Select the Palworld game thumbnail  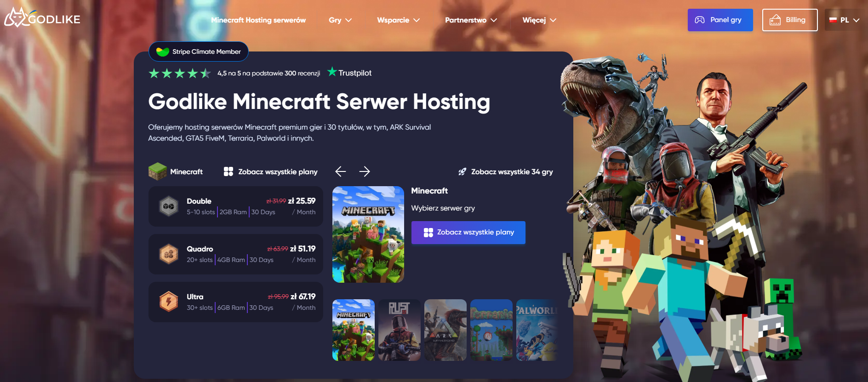click(x=537, y=330)
